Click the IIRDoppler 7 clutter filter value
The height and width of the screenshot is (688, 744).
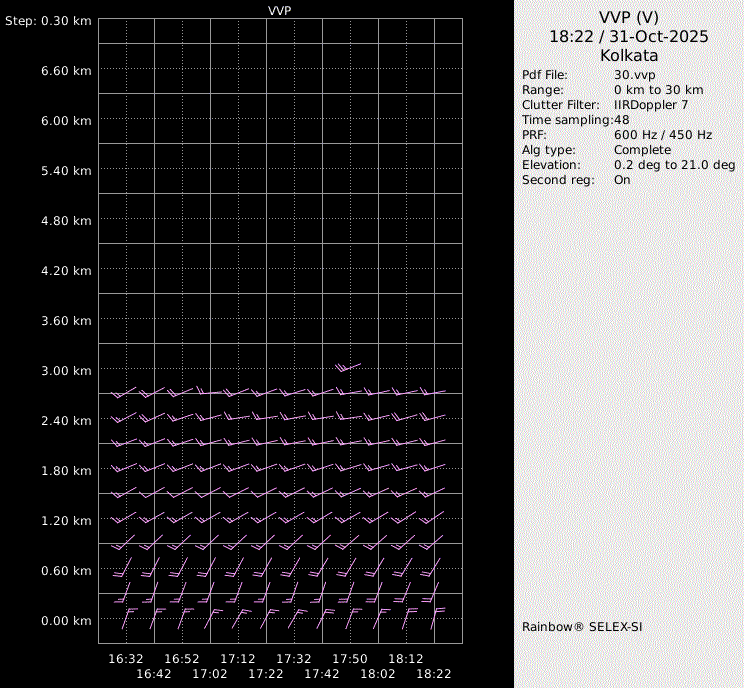pos(651,105)
